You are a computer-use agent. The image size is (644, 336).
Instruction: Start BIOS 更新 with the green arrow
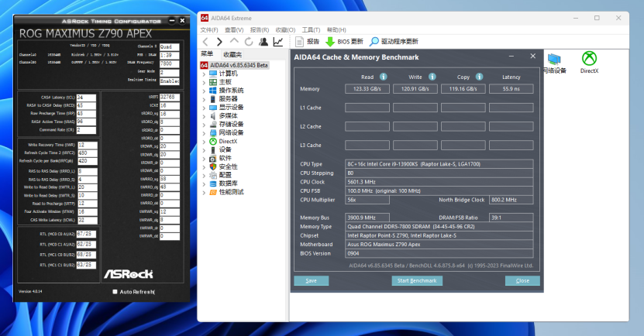(344, 42)
